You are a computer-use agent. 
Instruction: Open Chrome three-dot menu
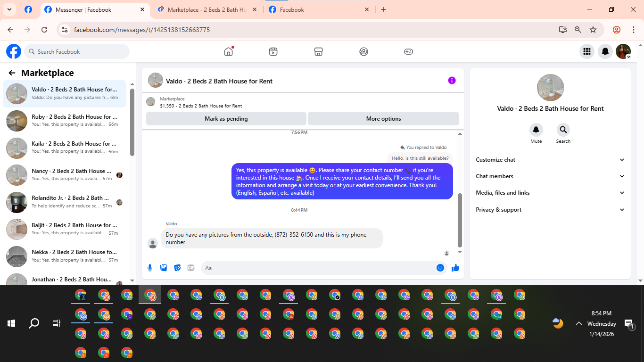coord(633,30)
